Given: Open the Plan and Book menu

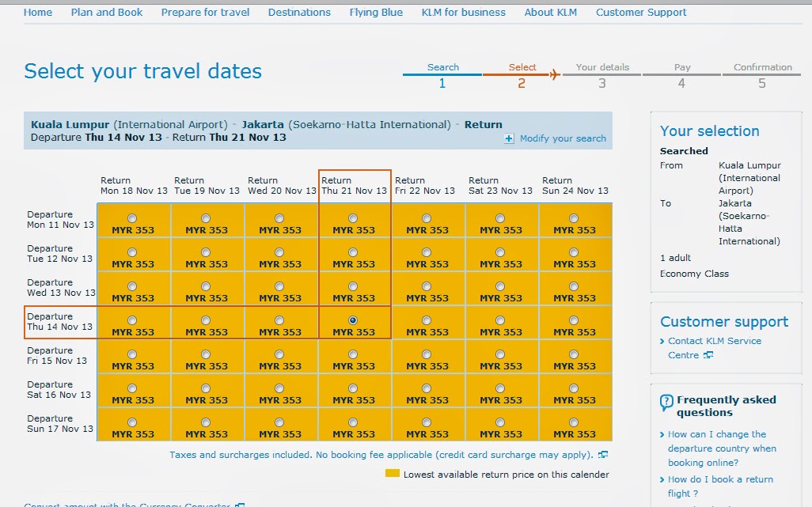Looking at the screenshot, I should (x=107, y=13).
